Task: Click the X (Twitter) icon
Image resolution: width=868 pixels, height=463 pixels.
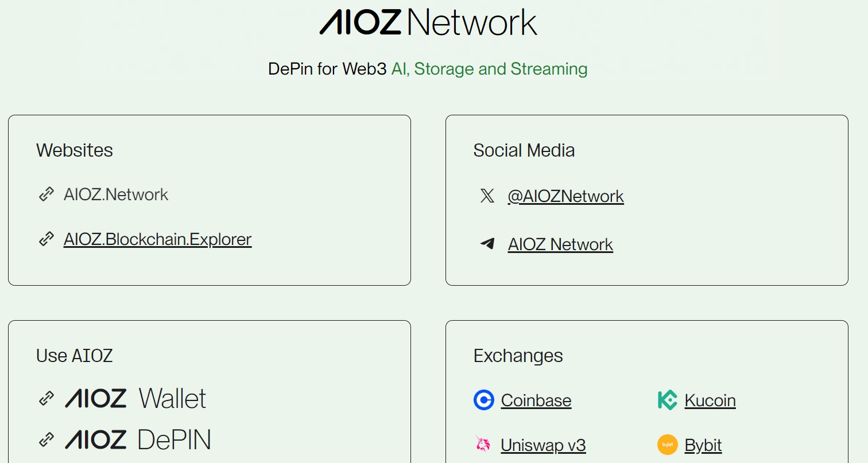Action: [x=487, y=196]
